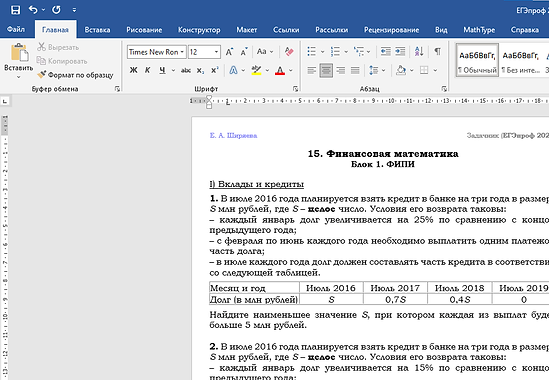Open the Справка tab
549x380 pixels.
(524, 30)
